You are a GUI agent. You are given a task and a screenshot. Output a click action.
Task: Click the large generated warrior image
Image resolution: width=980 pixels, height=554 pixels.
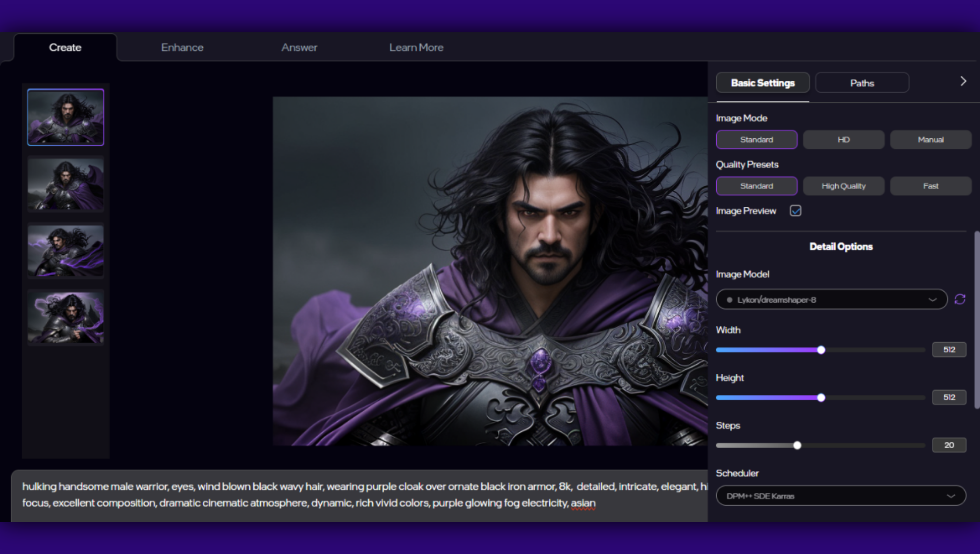pos(490,271)
